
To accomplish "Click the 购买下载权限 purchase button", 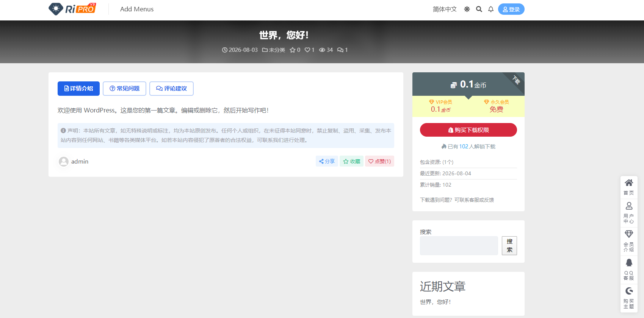I will pyautogui.click(x=469, y=130).
